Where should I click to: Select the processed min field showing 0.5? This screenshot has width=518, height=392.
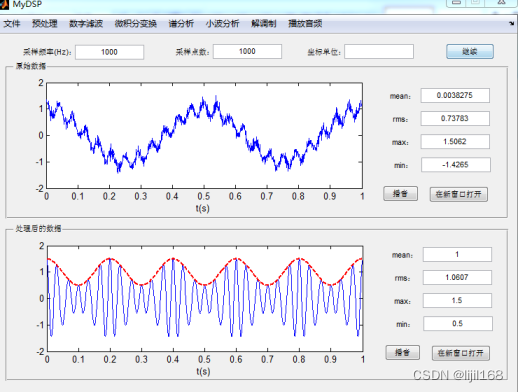(x=458, y=324)
